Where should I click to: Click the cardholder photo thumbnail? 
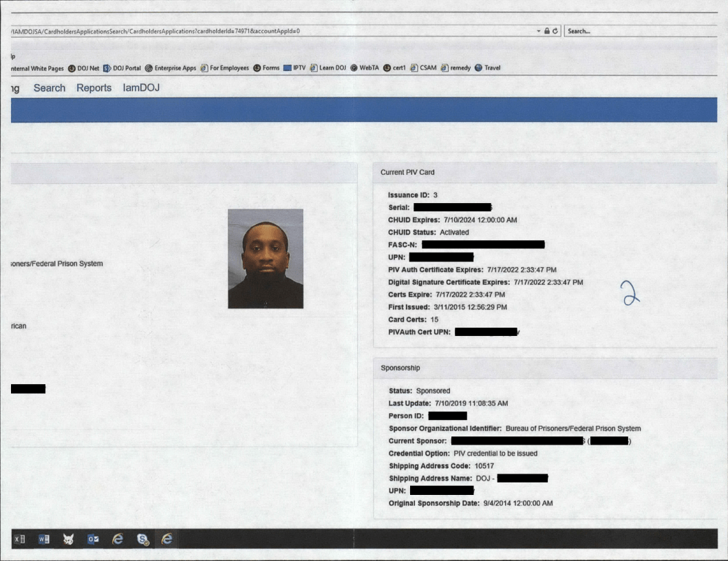coord(266,258)
